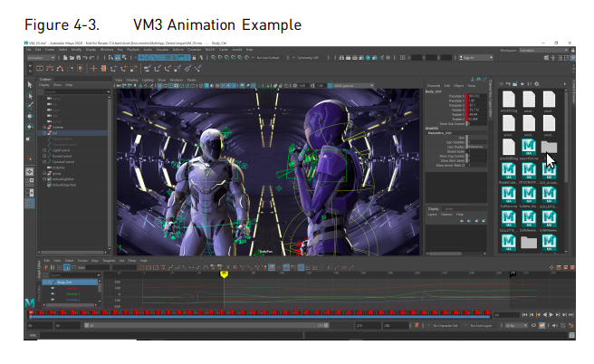Open the Animation menu set dropdown
Viewport: 594px width, 364px height.
click(41, 58)
